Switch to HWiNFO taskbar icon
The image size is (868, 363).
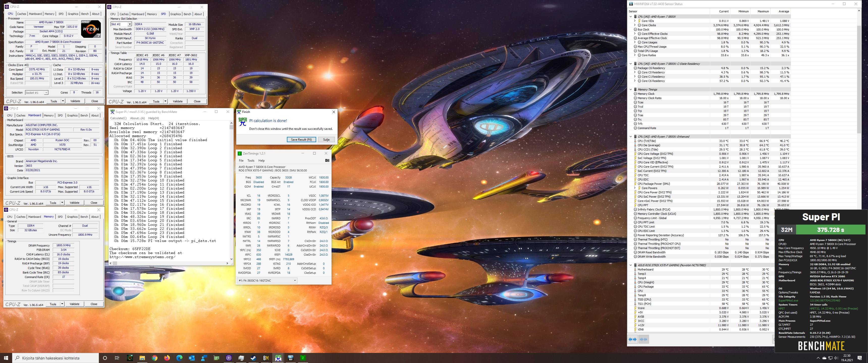click(290, 358)
